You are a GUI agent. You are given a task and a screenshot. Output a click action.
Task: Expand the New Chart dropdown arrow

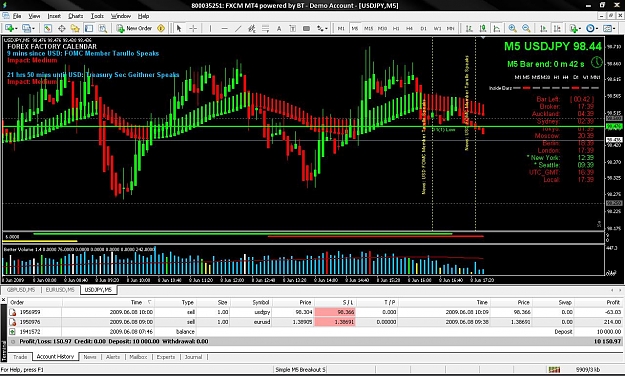(16, 28)
